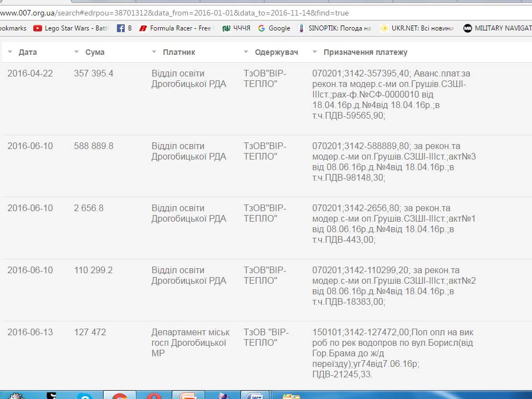Open the Skype icon in the taskbar
The width and height of the screenshot is (532, 399).
pyautogui.click(x=84, y=396)
